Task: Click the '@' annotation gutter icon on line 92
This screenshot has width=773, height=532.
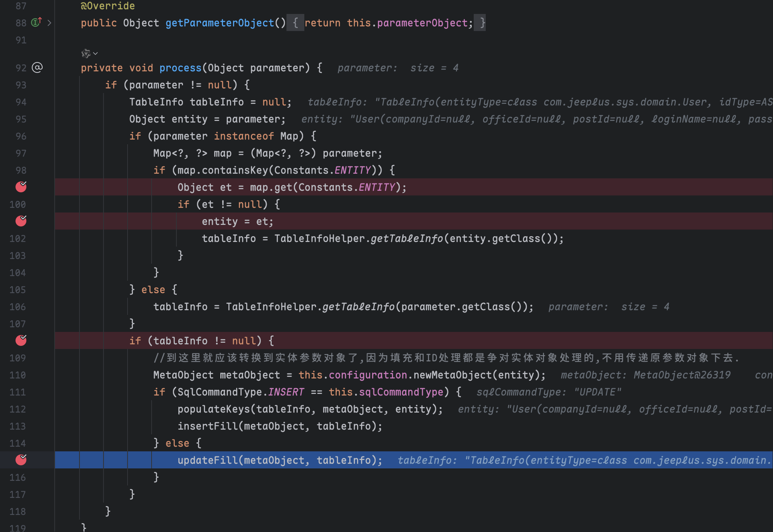Action: (x=36, y=68)
